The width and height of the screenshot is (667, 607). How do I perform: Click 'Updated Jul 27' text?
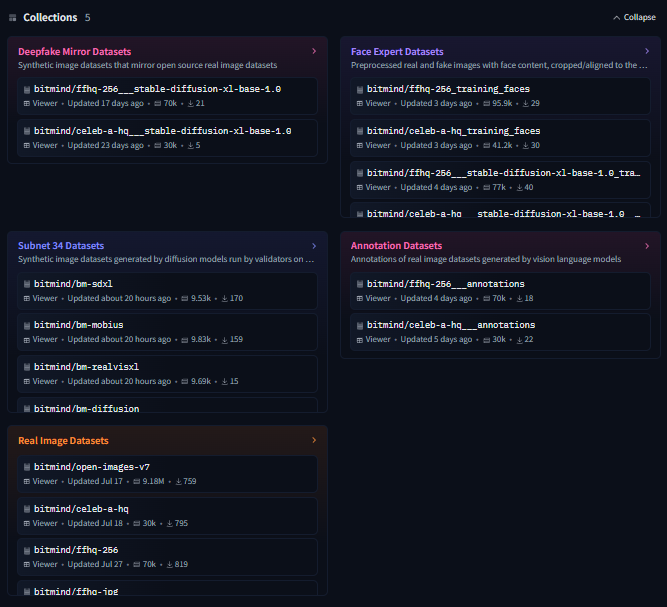(95, 564)
